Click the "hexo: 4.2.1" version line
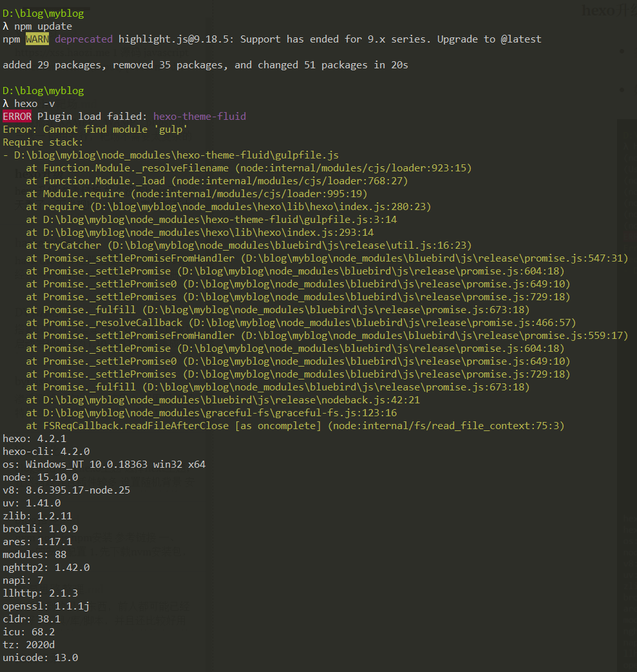Viewport: 637px width, 672px height. pyautogui.click(x=34, y=439)
